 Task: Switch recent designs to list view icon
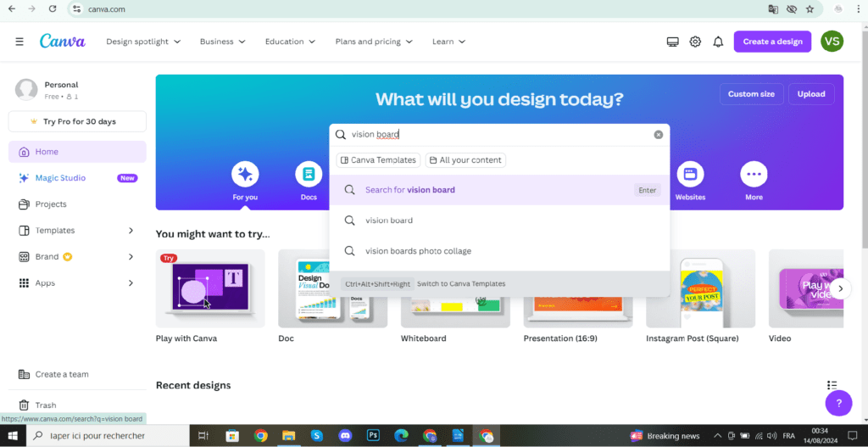(832, 385)
